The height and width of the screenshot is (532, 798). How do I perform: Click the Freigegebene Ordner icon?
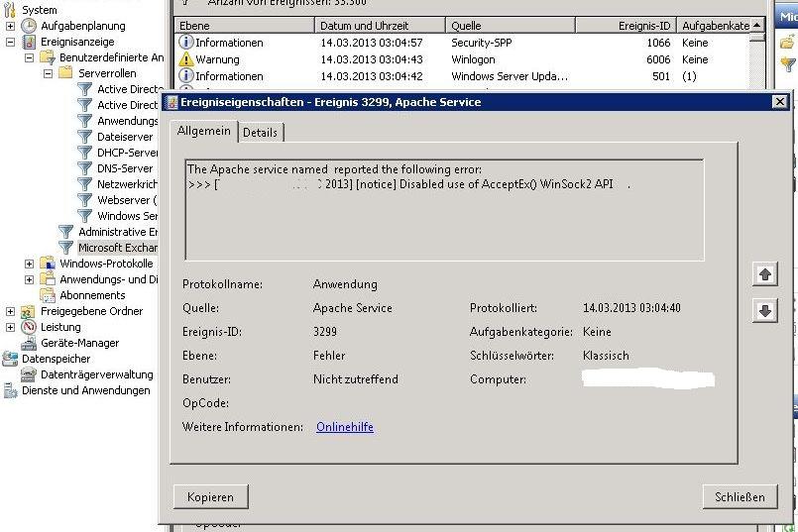click(x=29, y=311)
